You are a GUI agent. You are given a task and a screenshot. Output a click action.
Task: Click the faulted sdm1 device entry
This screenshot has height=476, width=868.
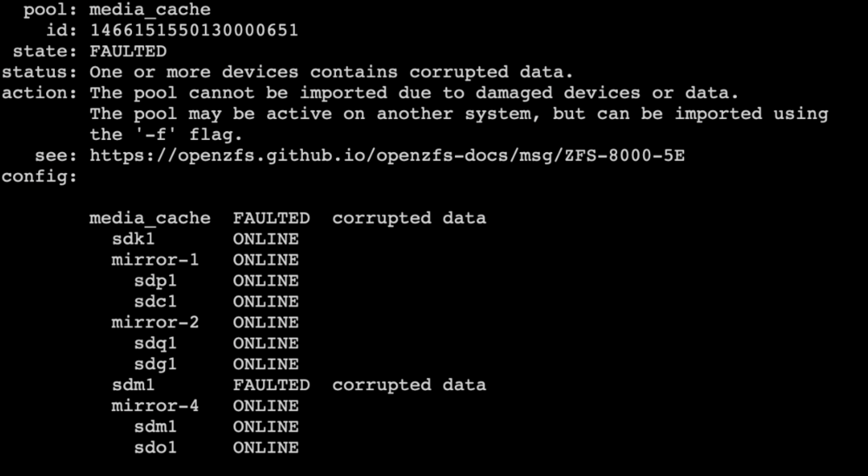point(134,385)
